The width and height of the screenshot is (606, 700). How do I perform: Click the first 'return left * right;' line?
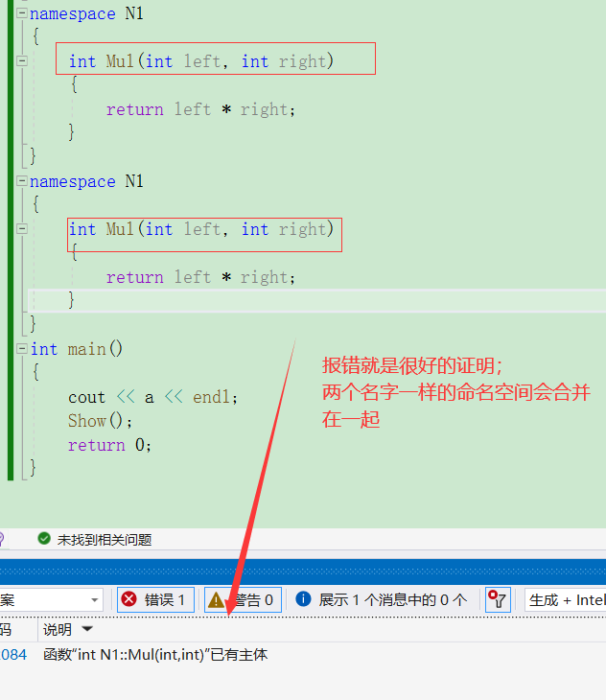[x=200, y=109]
